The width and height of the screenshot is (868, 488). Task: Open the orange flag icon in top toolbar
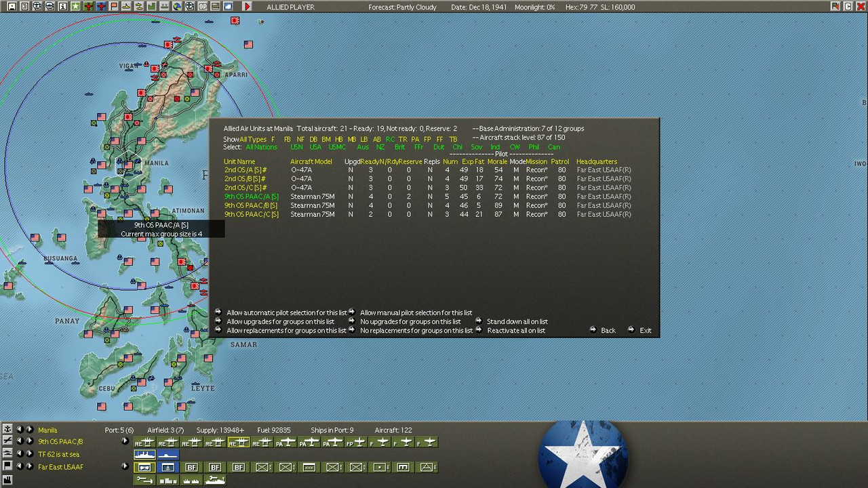pyautogui.click(x=113, y=6)
